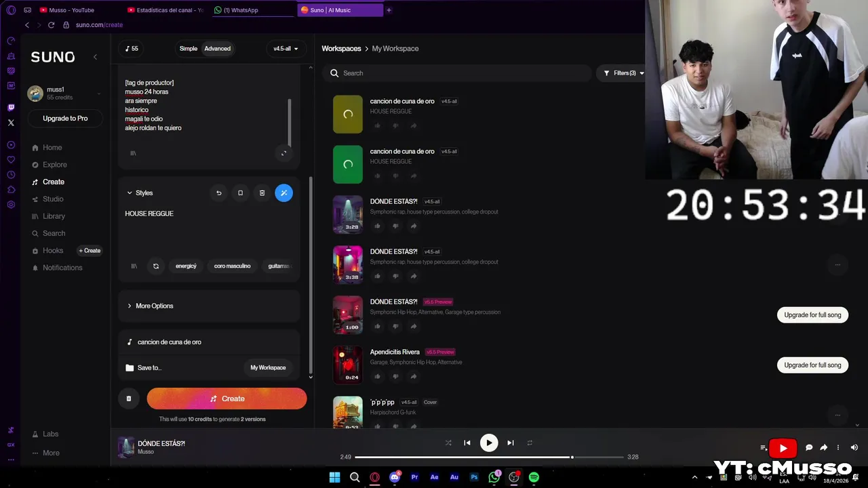The image size is (868, 488).
Task: Clear the Styles field with its trash icon
Action: coord(262,193)
